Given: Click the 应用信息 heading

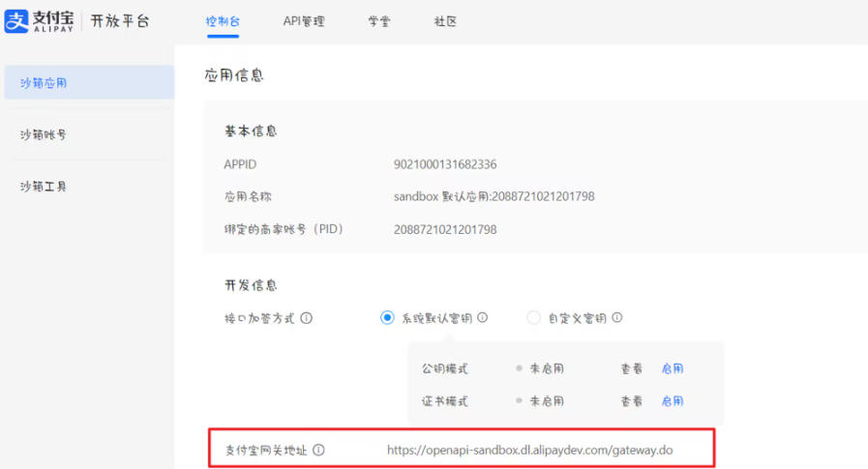Looking at the screenshot, I should coord(234,75).
